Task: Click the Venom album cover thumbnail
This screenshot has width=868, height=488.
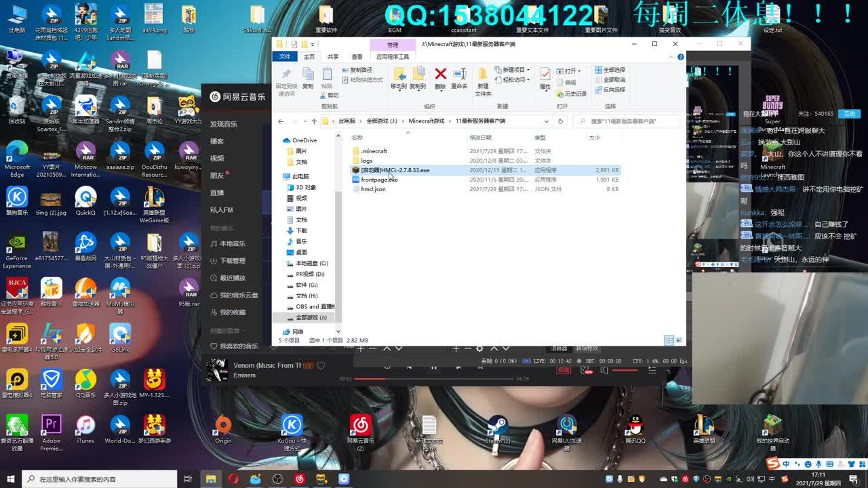Action: tap(217, 370)
